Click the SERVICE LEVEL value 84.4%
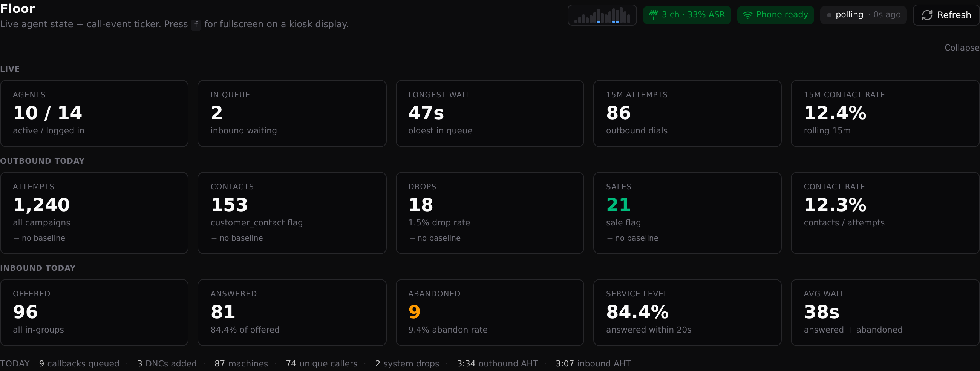The image size is (980, 371). click(x=637, y=312)
